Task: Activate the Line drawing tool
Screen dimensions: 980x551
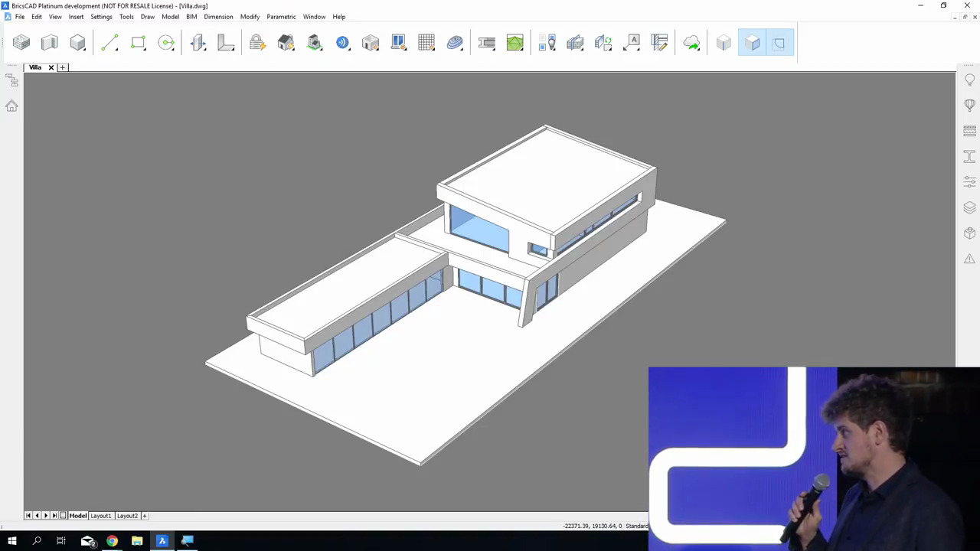Action: click(x=109, y=43)
